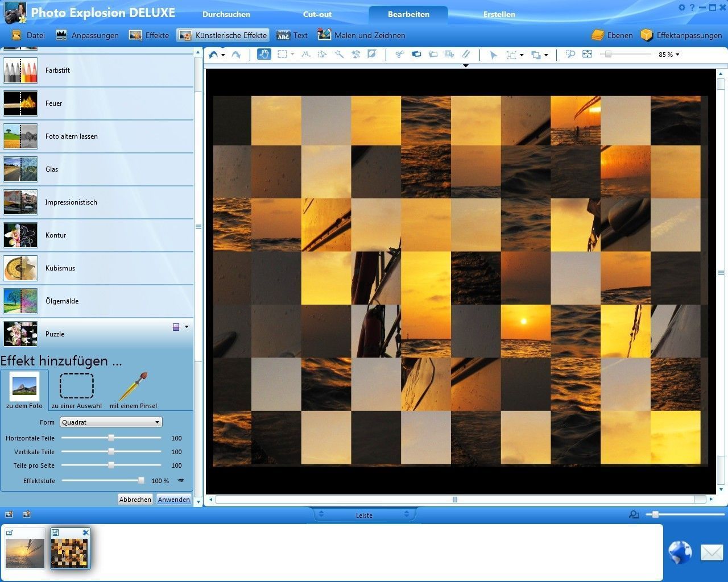The width and height of the screenshot is (728, 582).
Task: Select the hand pan tool
Action: [264, 55]
